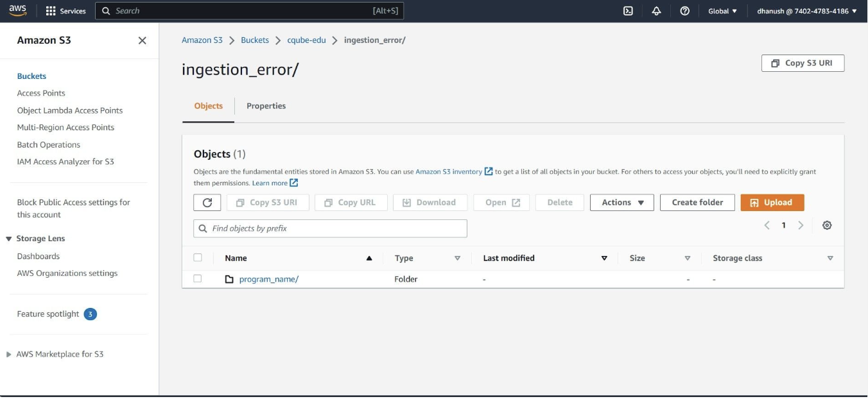Click the Download button
Viewport: 868px width, 399px height.
[430, 203]
